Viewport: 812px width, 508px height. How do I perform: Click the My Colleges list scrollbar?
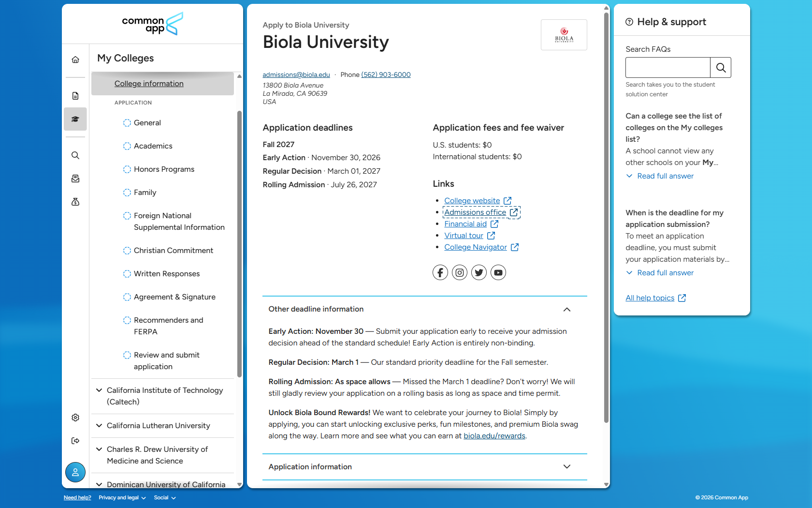point(239,244)
